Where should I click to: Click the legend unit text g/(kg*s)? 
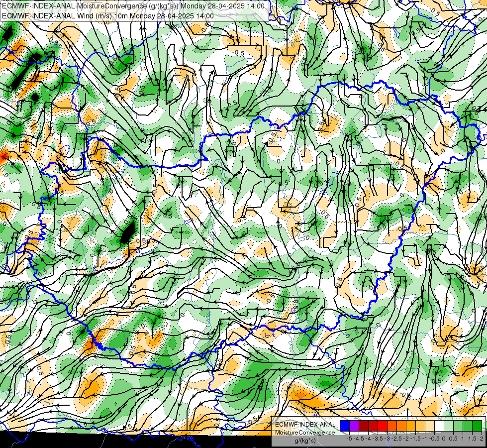(305, 441)
